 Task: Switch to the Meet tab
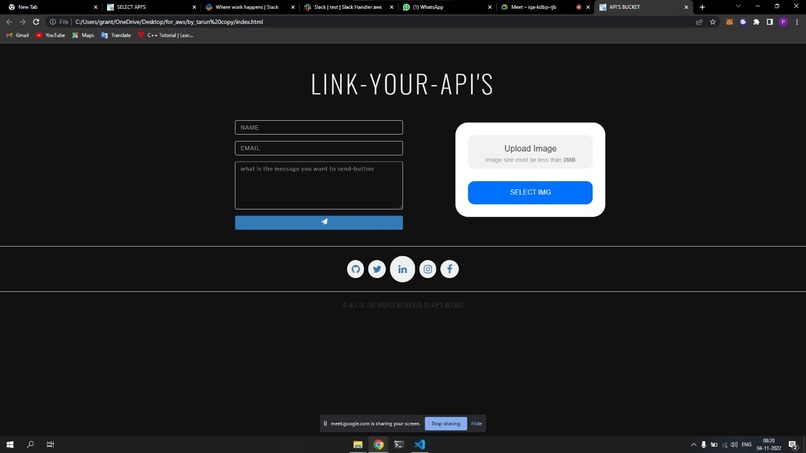pyautogui.click(x=544, y=7)
